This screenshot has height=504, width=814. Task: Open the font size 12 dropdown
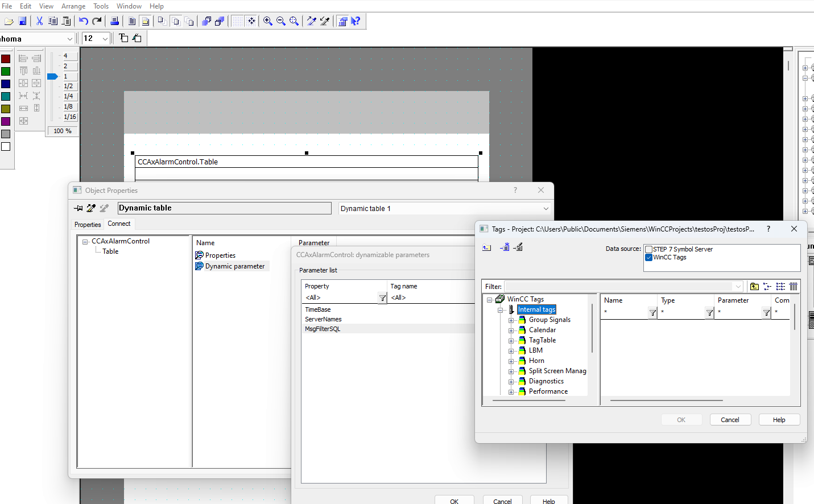[x=105, y=39]
